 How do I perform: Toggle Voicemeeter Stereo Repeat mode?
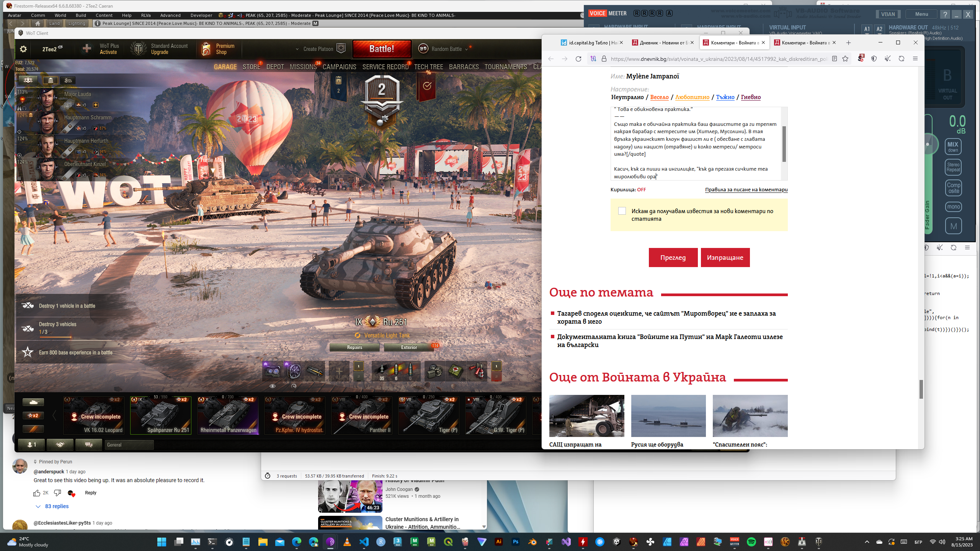(x=953, y=167)
